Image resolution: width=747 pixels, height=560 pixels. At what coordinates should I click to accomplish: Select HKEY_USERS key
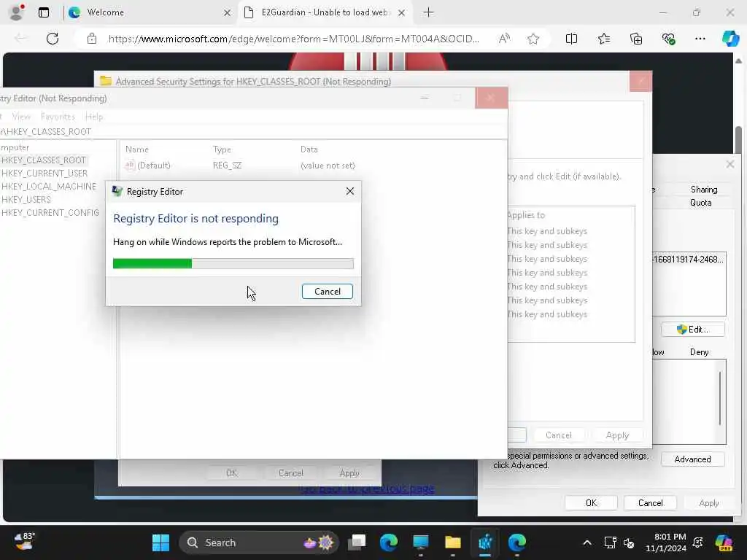pos(26,200)
